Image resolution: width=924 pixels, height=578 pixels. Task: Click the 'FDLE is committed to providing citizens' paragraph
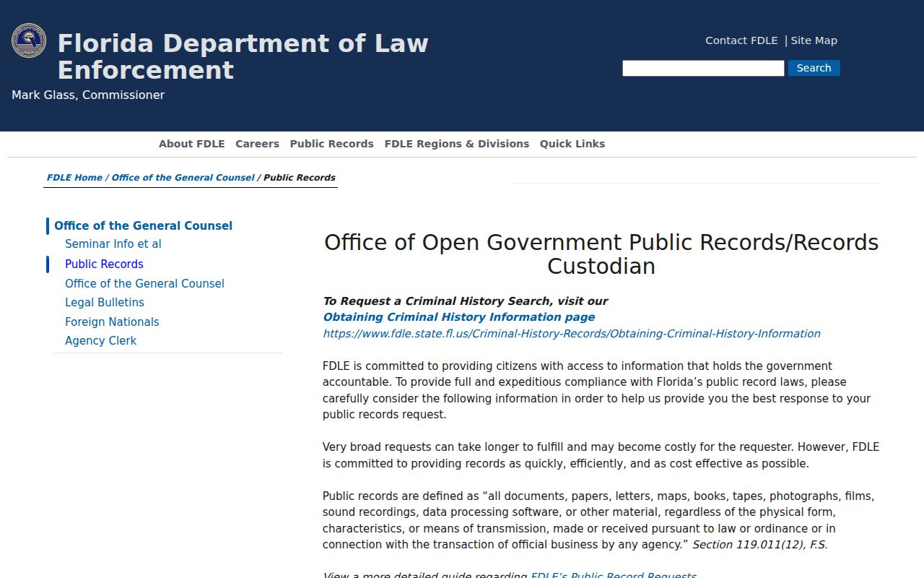tap(601, 390)
